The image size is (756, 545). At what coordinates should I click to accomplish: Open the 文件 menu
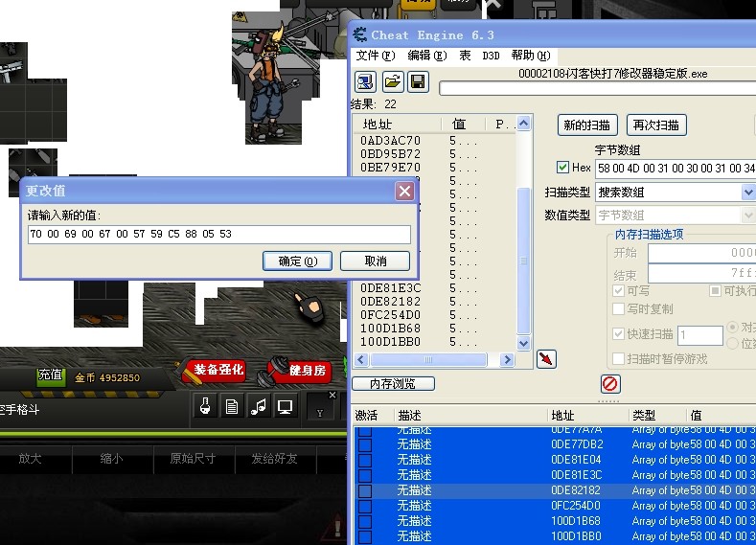375,56
